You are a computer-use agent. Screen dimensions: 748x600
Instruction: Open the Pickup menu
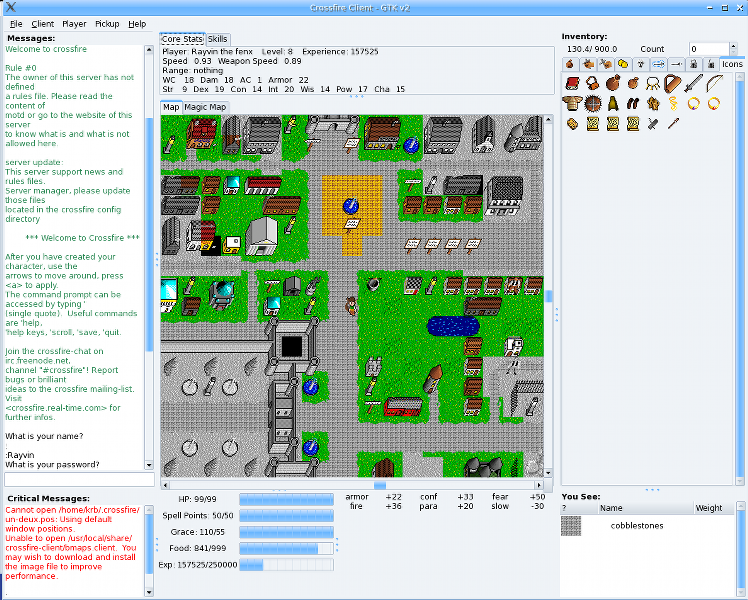tap(106, 23)
